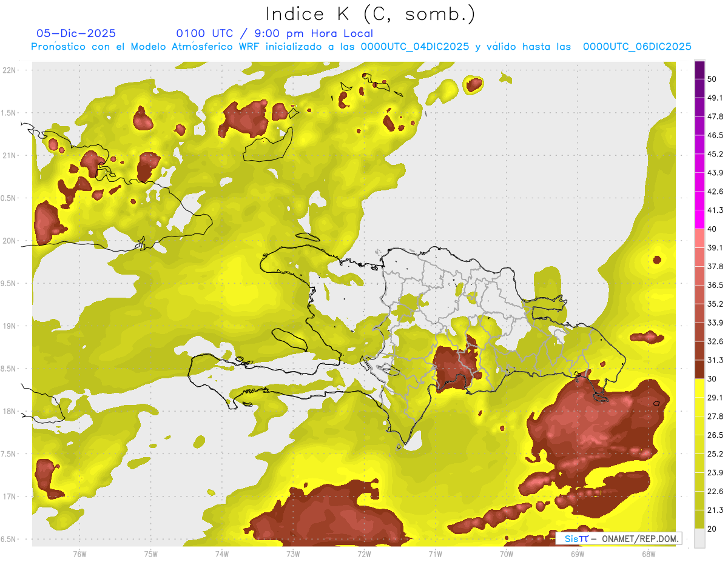Click the colorbar label "26.5"
This screenshot has width=728, height=562.
pyautogui.click(x=715, y=435)
